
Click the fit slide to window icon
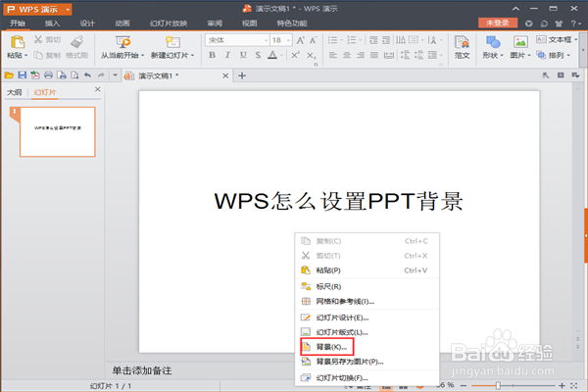(573, 385)
